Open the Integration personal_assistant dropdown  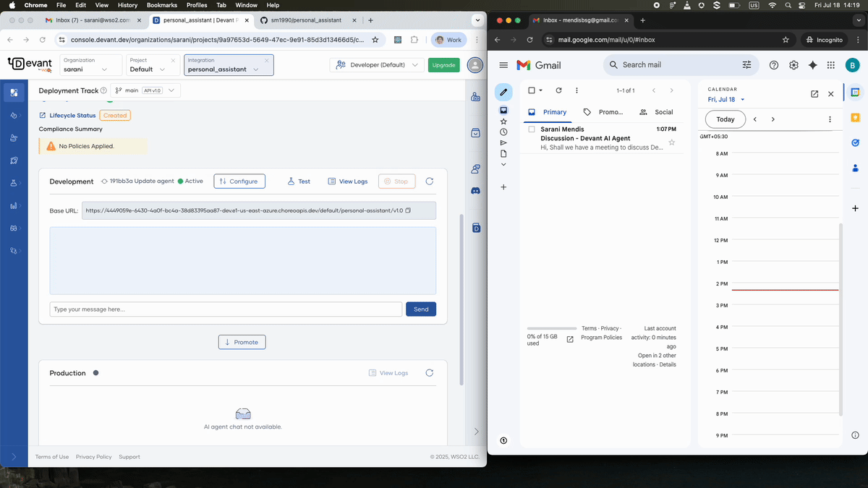pyautogui.click(x=229, y=65)
